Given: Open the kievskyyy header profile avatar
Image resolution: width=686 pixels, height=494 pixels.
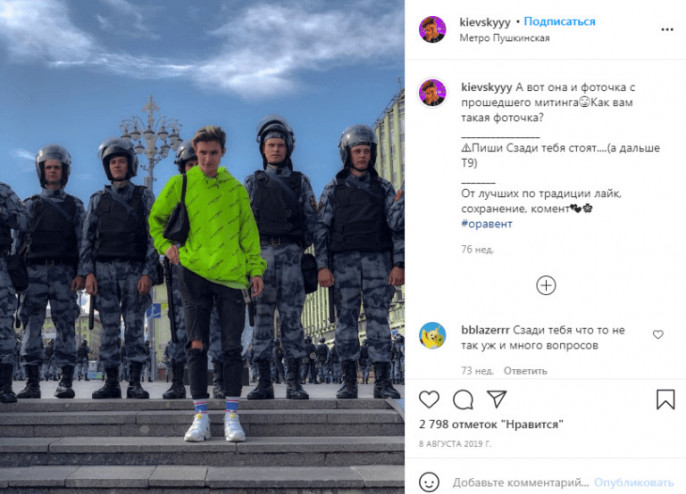Looking at the screenshot, I should (433, 29).
